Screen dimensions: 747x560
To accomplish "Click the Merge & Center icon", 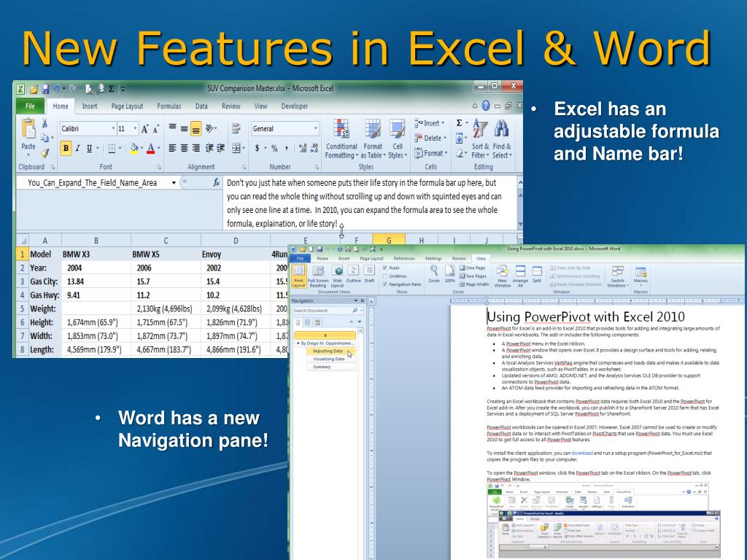I will tap(237, 149).
